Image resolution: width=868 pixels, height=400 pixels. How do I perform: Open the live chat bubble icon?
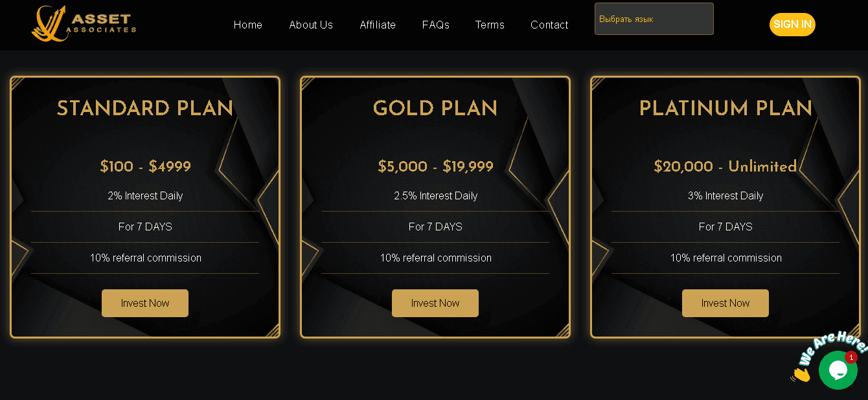click(838, 370)
